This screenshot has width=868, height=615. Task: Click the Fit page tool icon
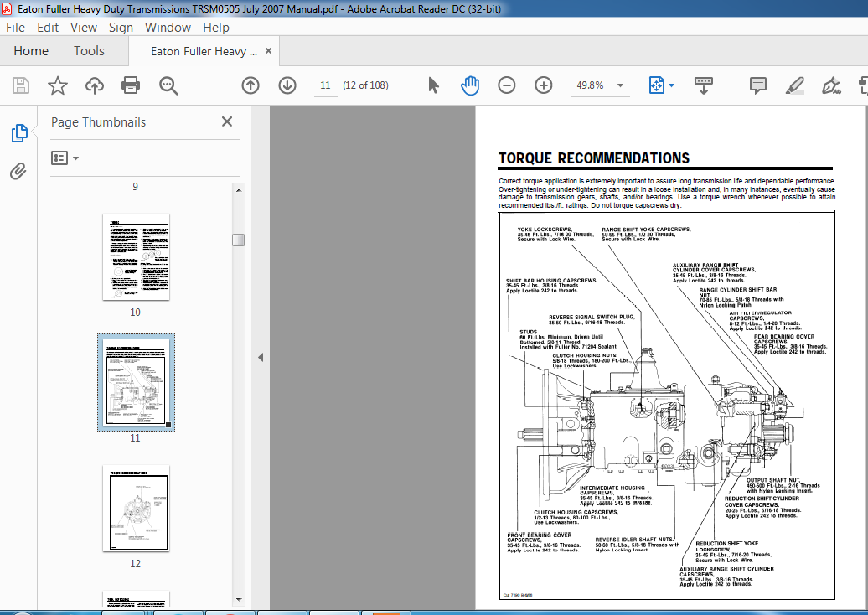657,85
